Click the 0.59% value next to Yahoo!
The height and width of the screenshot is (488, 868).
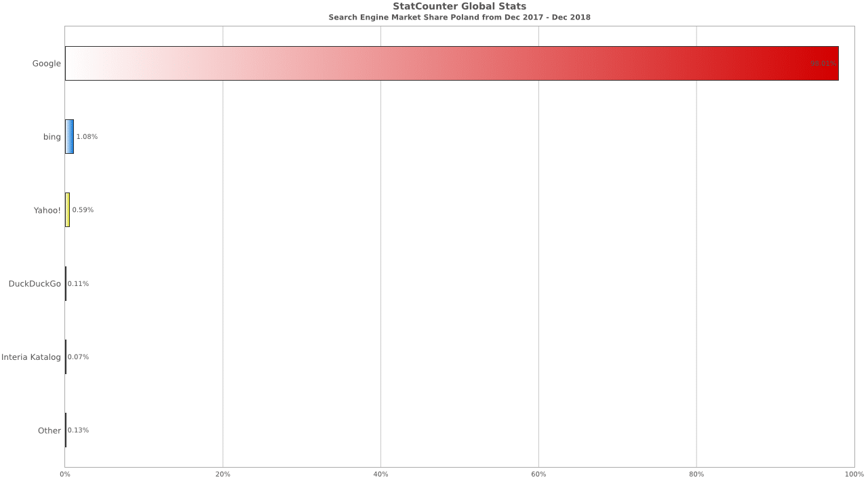(83, 210)
